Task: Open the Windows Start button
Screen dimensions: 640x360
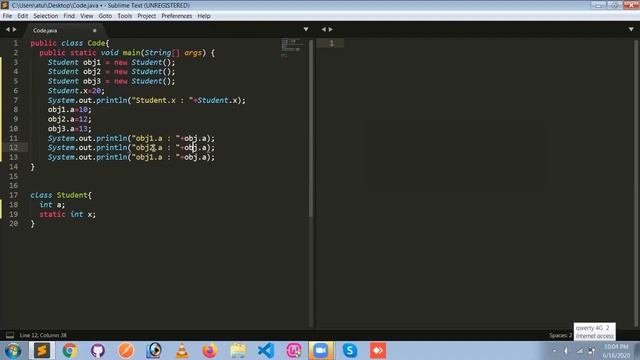Action: pyautogui.click(x=13, y=351)
